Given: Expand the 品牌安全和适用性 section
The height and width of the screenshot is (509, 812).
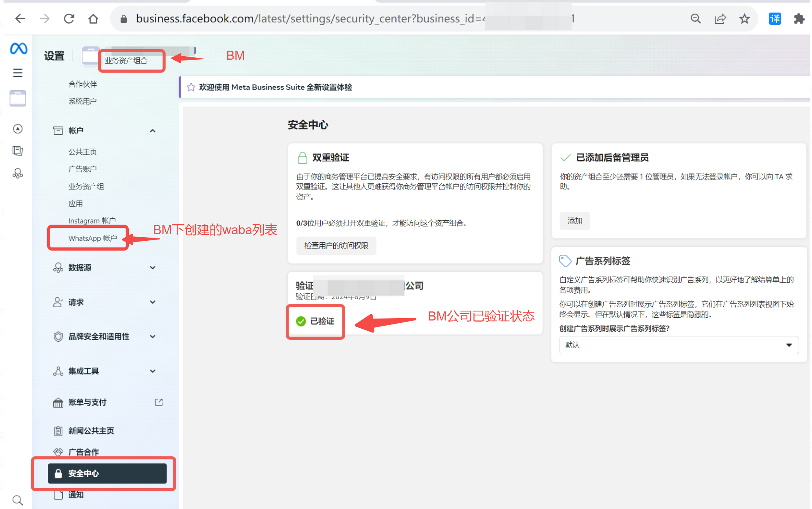Looking at the screenshot, I should pos(152,337).
